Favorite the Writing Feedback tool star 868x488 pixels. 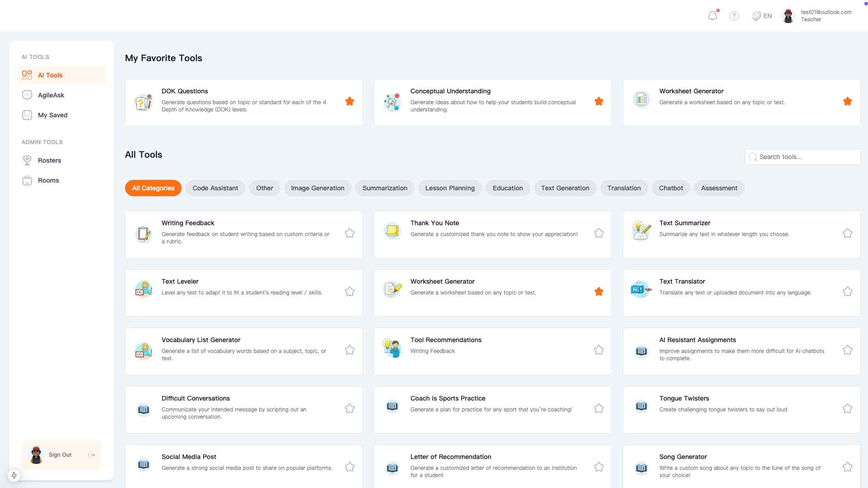click(349, 233)
